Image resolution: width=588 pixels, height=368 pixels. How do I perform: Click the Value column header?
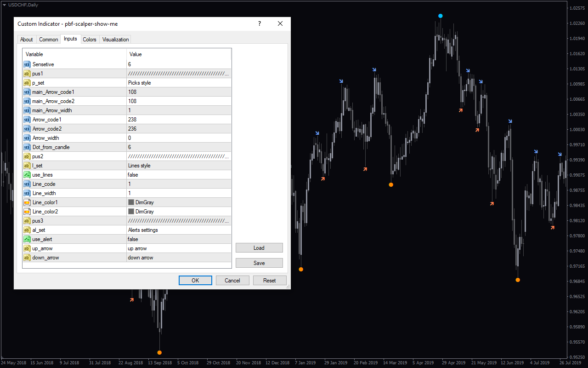tap(179, 54)
